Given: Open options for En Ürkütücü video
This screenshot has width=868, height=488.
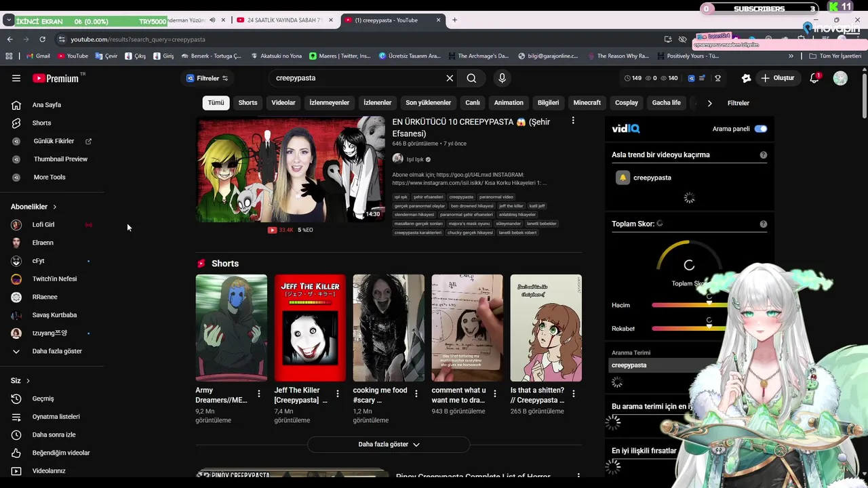Looking at the screenshot, I should [573, 121].
